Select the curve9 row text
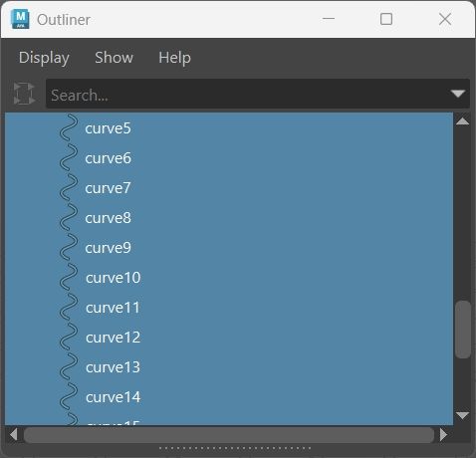Viewport: 476px width, 458px height. (108, 248)
